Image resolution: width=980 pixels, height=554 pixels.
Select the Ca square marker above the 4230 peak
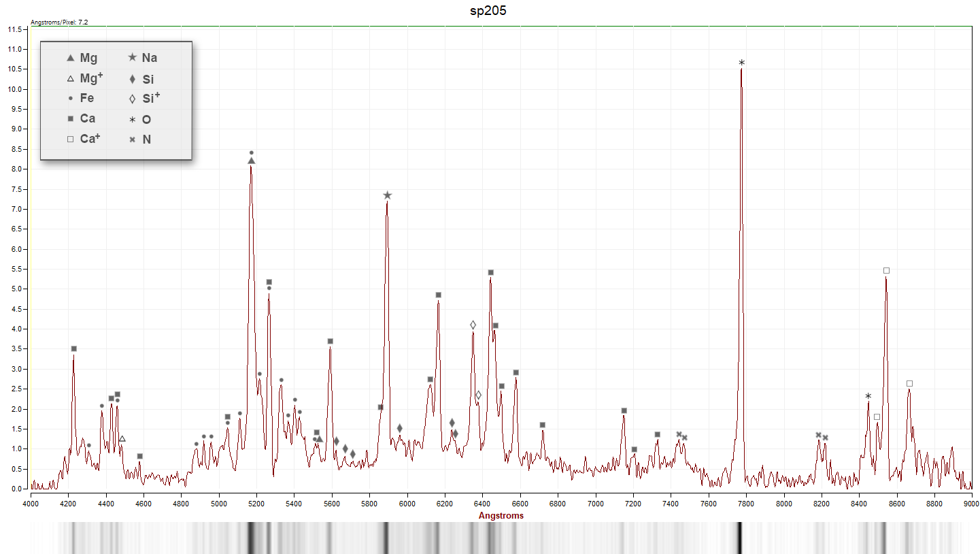pos(74,348)
